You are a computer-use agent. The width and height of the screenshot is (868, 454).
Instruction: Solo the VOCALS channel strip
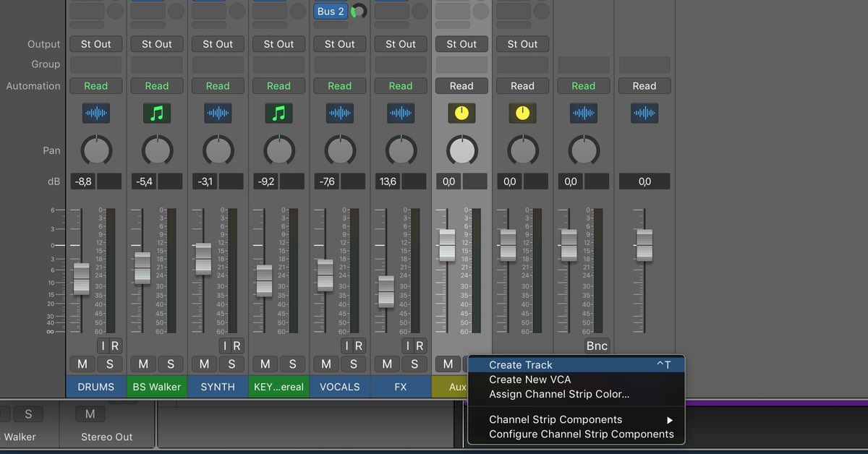coord(354,364)
